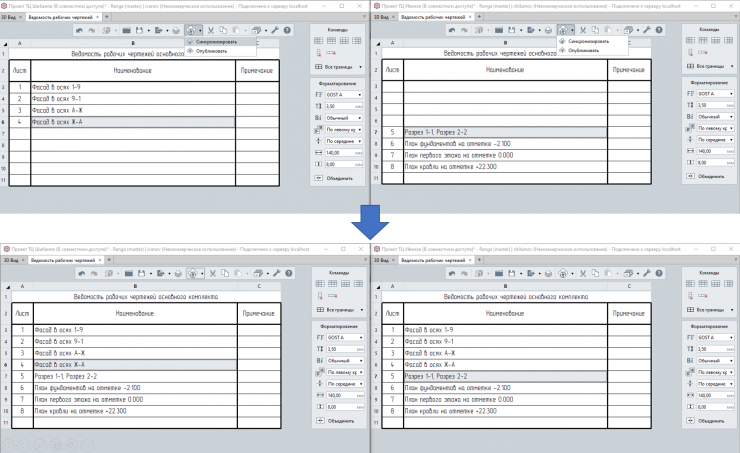Open the wrench settings icon in top-right window
Screen dimensions: 740x453
click(x=647, y=31)
